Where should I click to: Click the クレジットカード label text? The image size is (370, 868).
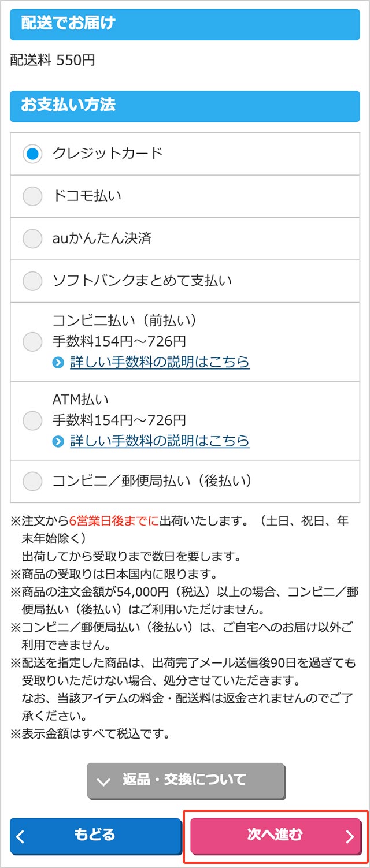click(108, 154)
